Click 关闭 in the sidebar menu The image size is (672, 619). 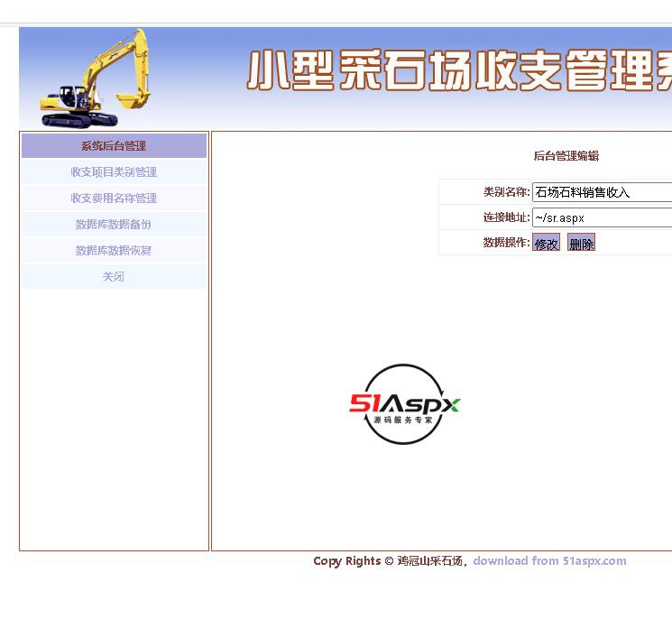pos(114,276)
